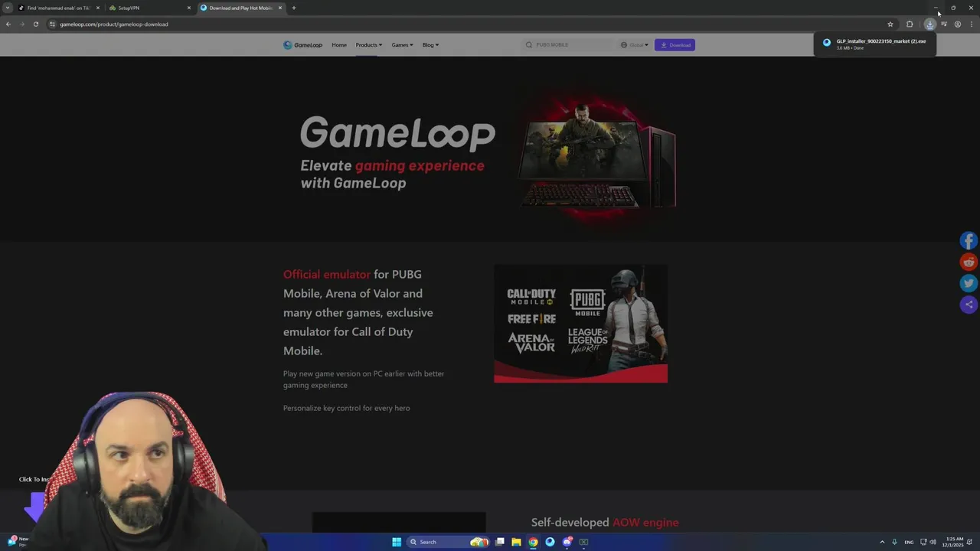Click the 'Self-developed AOW engine' heading
The image size is (980, 551).
click(x=605, y=522)
